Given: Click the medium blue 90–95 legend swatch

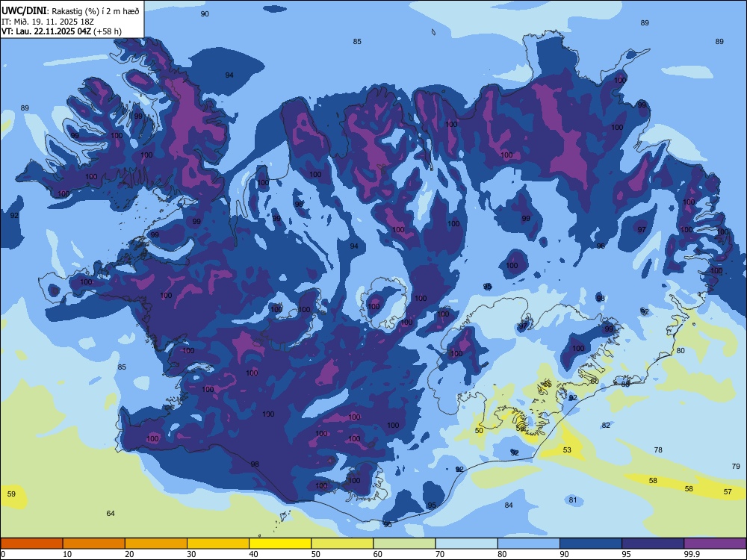Looking at the screenshot, I should pyautogui.click(x=591, y=544).
